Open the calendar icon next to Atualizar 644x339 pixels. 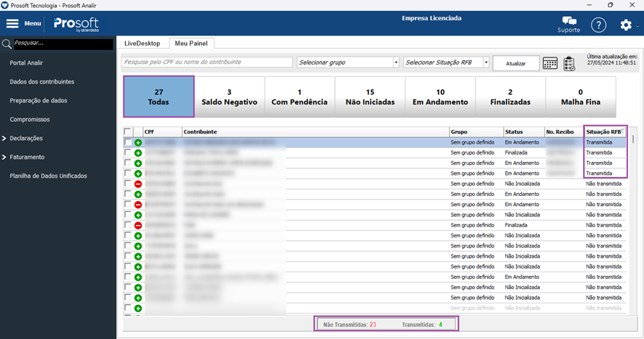tap(550, 63)
